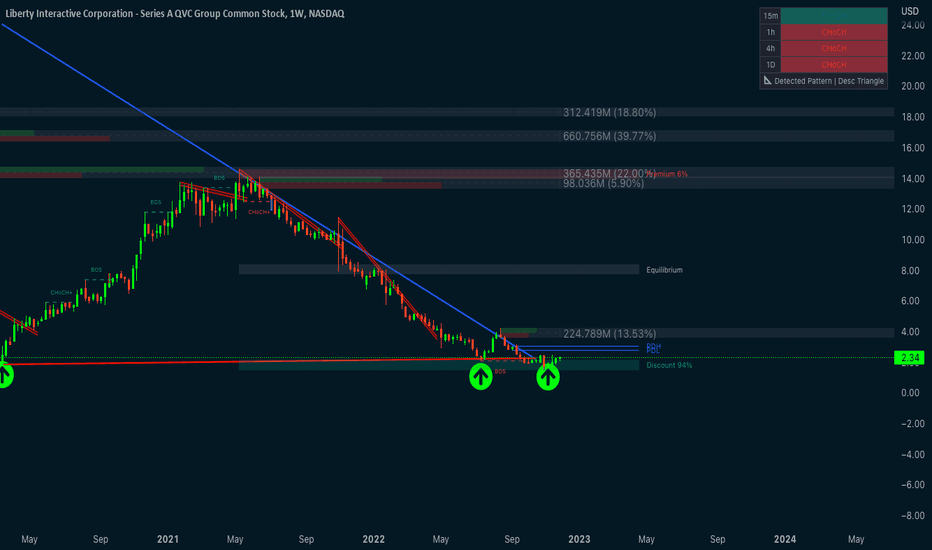Select the 4h timeframe cell in table
Viewport: 932px width, 550px height.
[770, 48]
